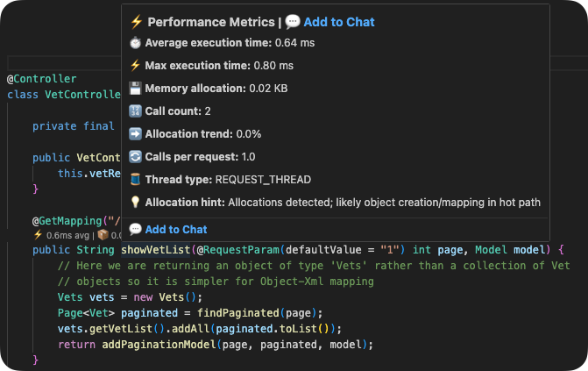Click the '0.6ms avg' code lens text
Screen dimensions: 588x371
67,236
